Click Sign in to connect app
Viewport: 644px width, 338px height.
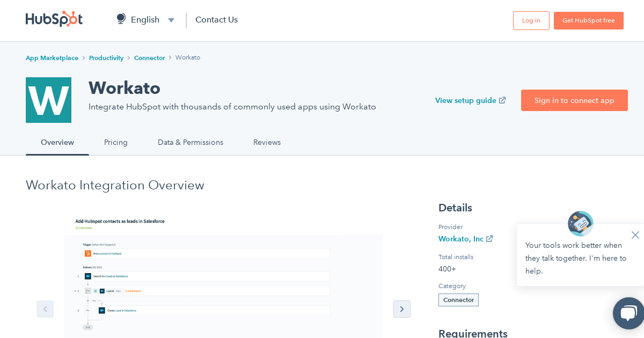pos(574,100)
